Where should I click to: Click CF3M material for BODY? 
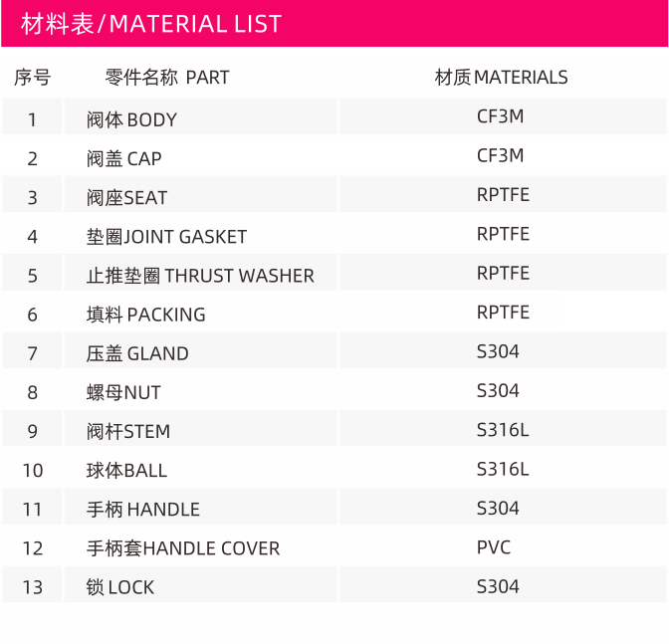click(x=500, y=116)
